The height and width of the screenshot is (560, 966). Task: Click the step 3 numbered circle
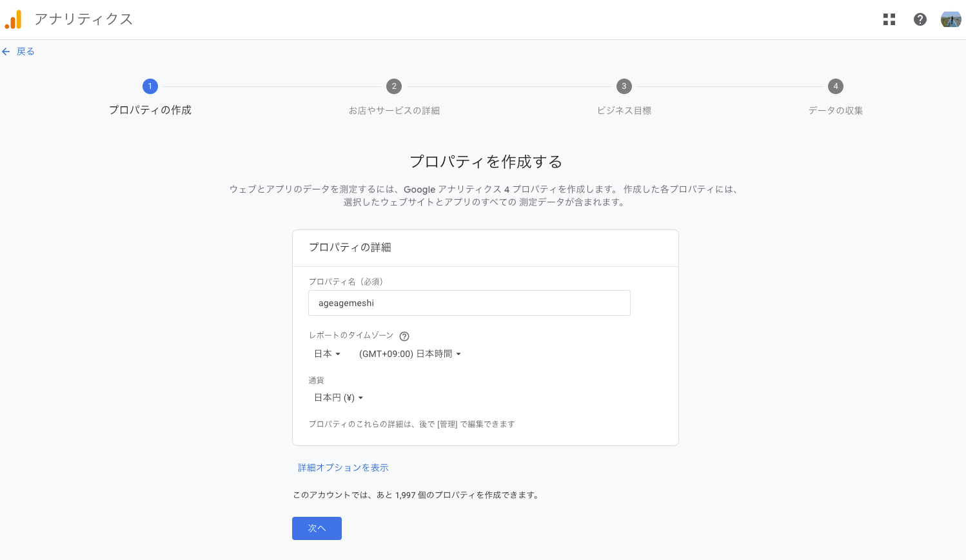tap(624, 86)
